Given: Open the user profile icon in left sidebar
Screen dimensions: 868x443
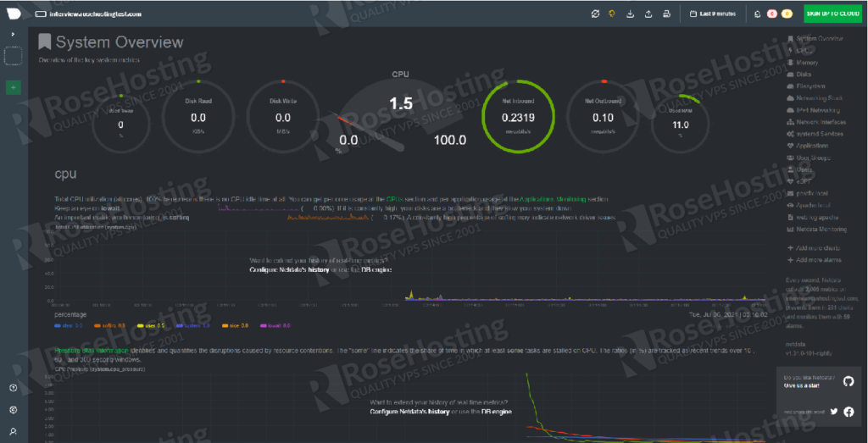Looking at the screenshot, I should pos(14,431).
